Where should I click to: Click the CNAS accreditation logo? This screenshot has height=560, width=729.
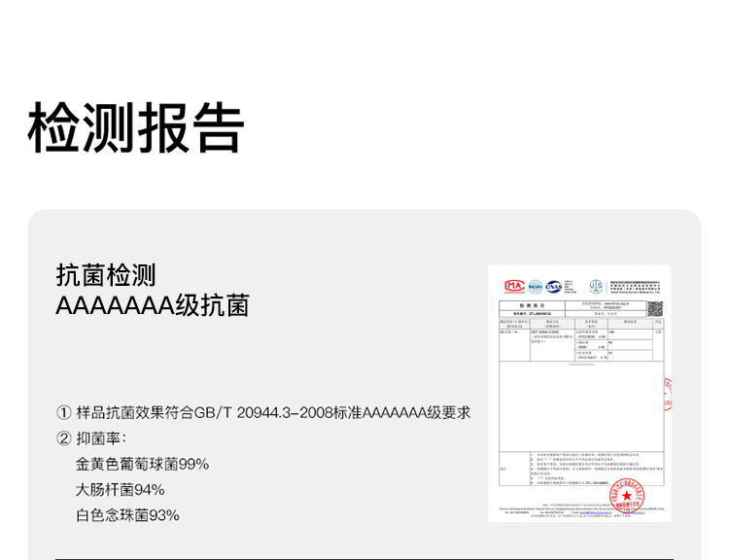(554, 285)
